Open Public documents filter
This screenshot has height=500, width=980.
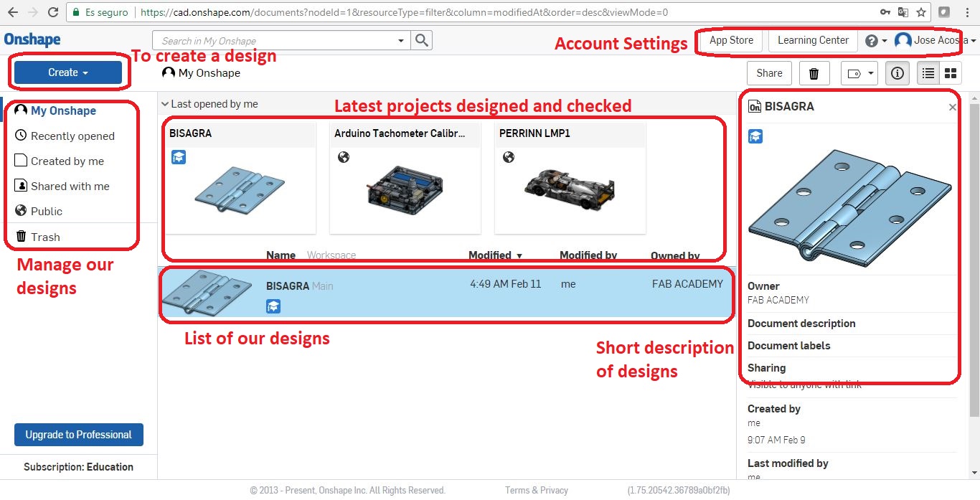[39, 211]
